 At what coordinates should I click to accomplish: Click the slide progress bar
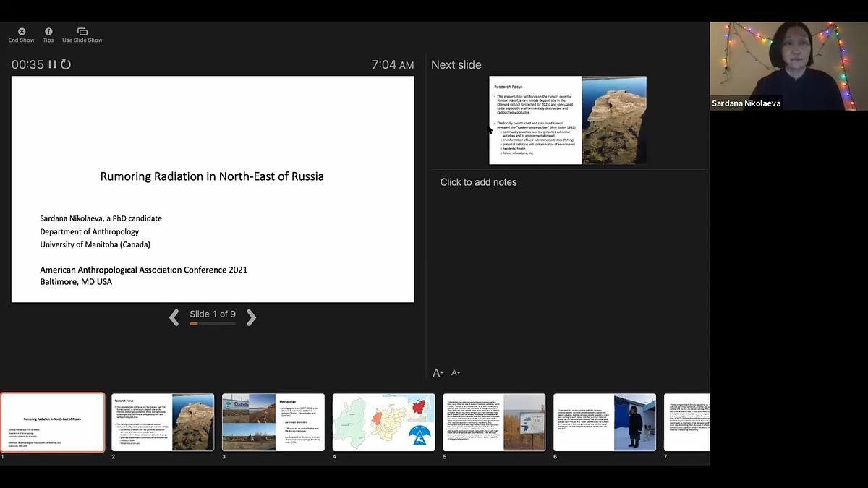pos(213,324)
